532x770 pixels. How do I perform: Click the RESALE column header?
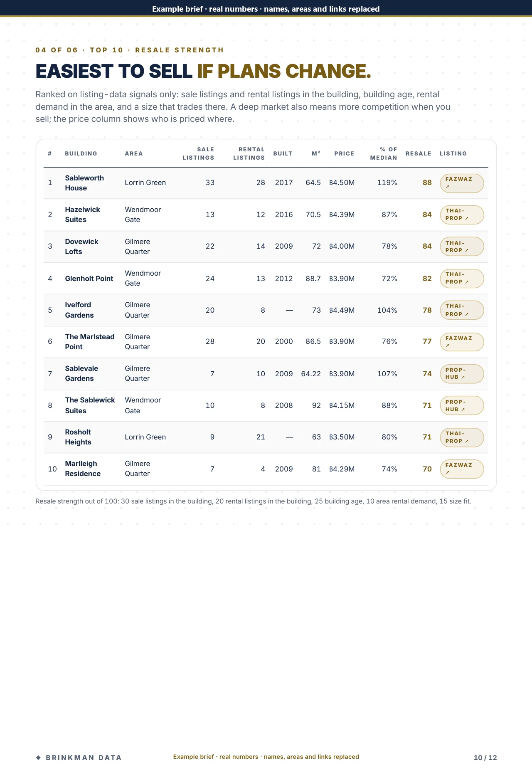click(x=418, y=153)
